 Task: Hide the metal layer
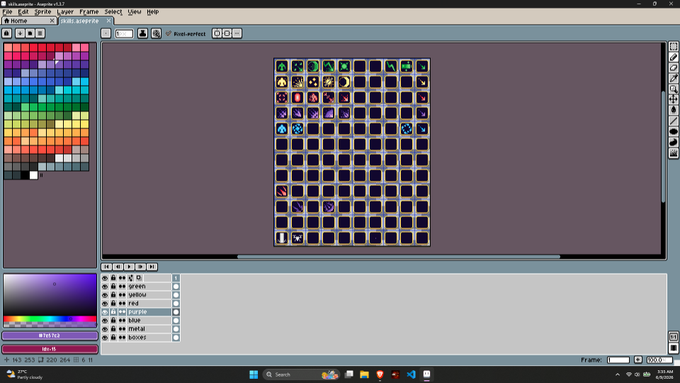105,329
